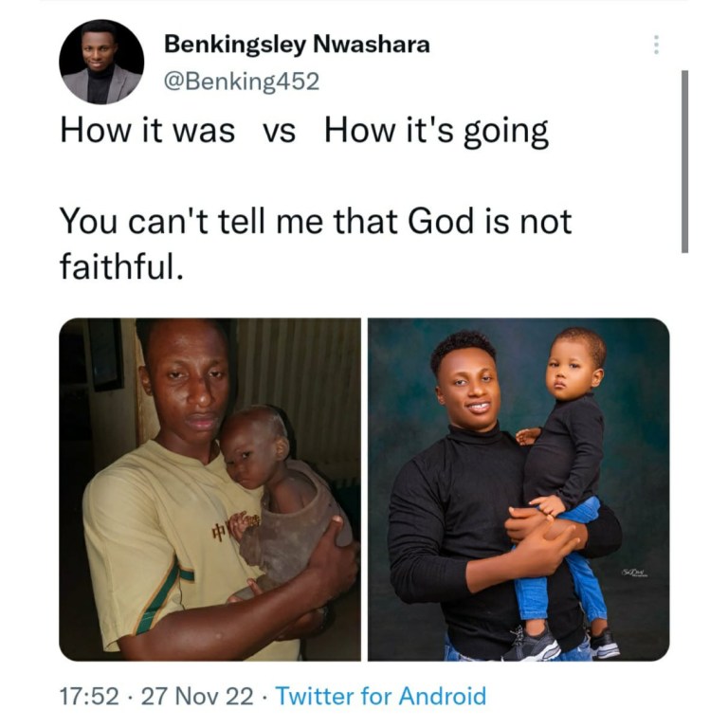Open the left 'How it was' photo

point(209,489)
